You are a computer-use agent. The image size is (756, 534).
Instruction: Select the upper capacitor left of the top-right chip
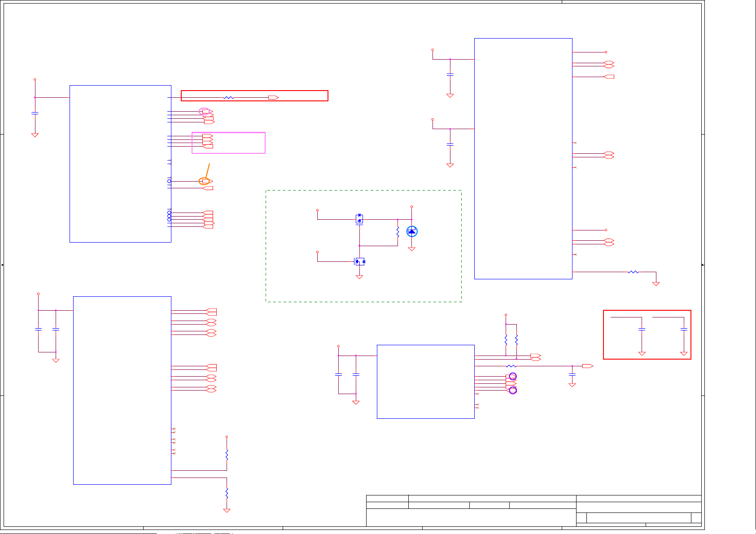coord(450,74)
